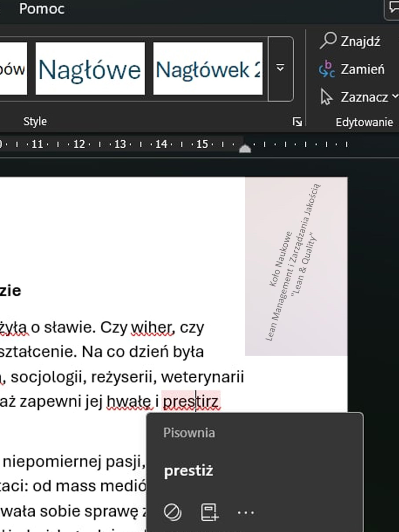Open the Pomoc ribbon tab
Screen dimensions: 399x532
[x=42, y=9]
